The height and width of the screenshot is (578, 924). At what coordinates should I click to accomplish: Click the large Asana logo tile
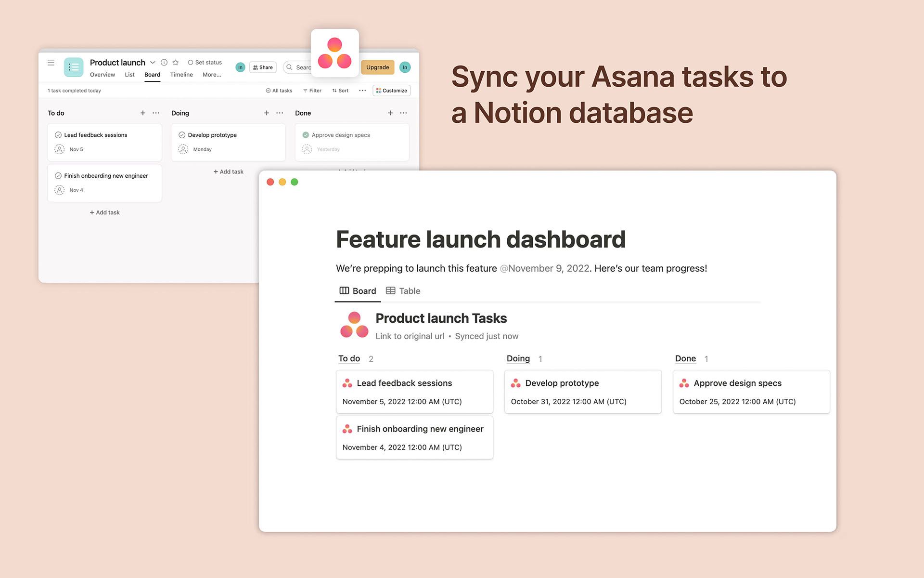[335, 53]
